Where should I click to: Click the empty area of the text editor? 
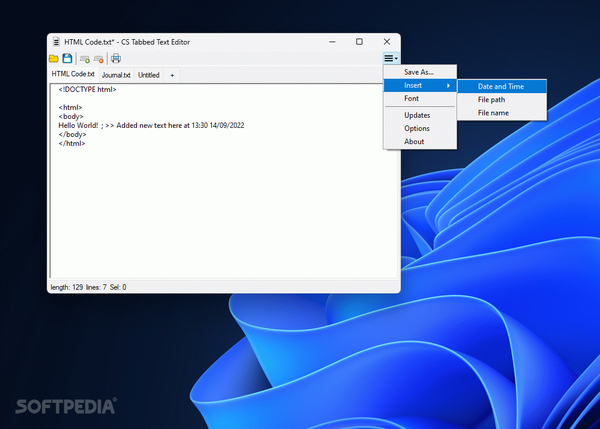pyautogui.click(x=224, y=212)
